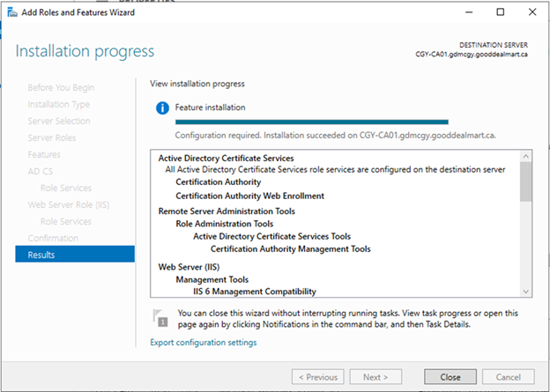Click the Close button
550x392 pixels.
tap(450, 377)
